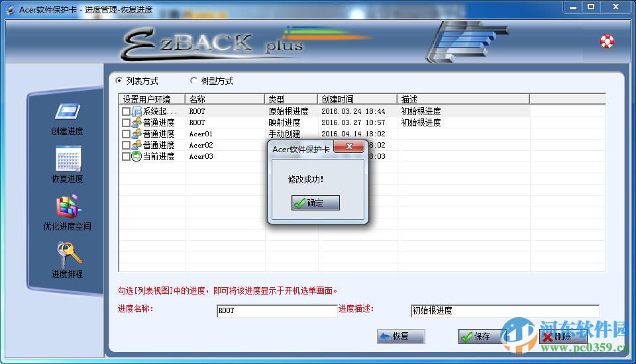Click the 描述 column header
Screen dimensions: 636x364
(463, 99)
